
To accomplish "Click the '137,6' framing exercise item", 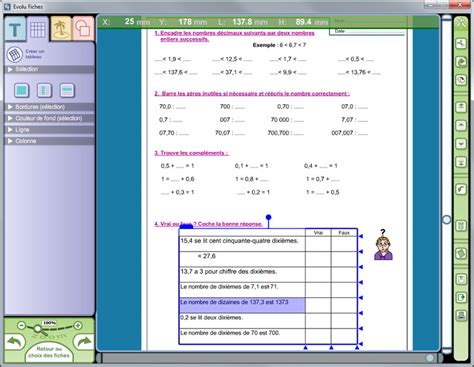I will (x=176, y=72).
